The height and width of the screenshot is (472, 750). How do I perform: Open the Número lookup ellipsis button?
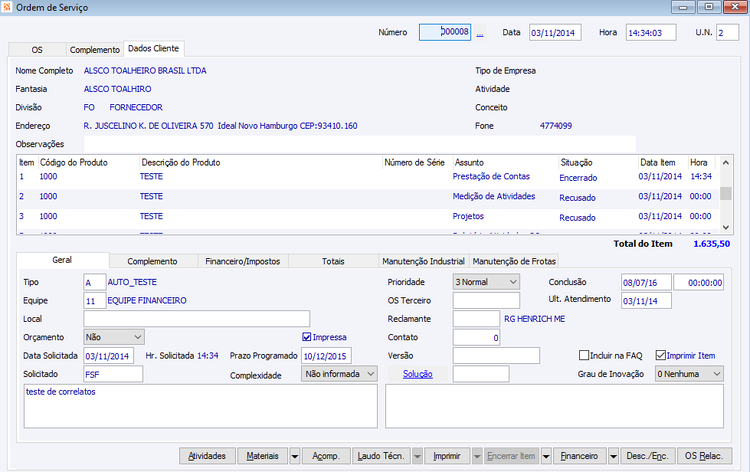coord(480,33)
